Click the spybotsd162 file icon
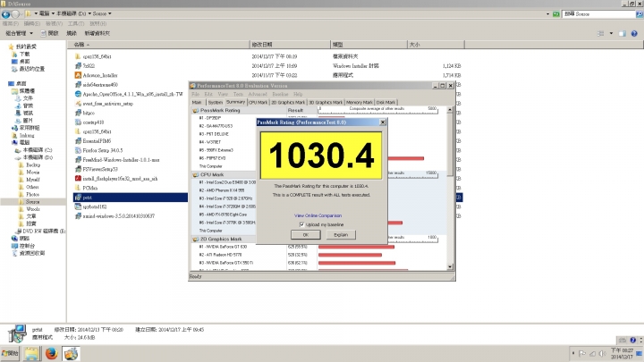Image resolution: width=644 pixels, height=362 pixels. [78, 206]
